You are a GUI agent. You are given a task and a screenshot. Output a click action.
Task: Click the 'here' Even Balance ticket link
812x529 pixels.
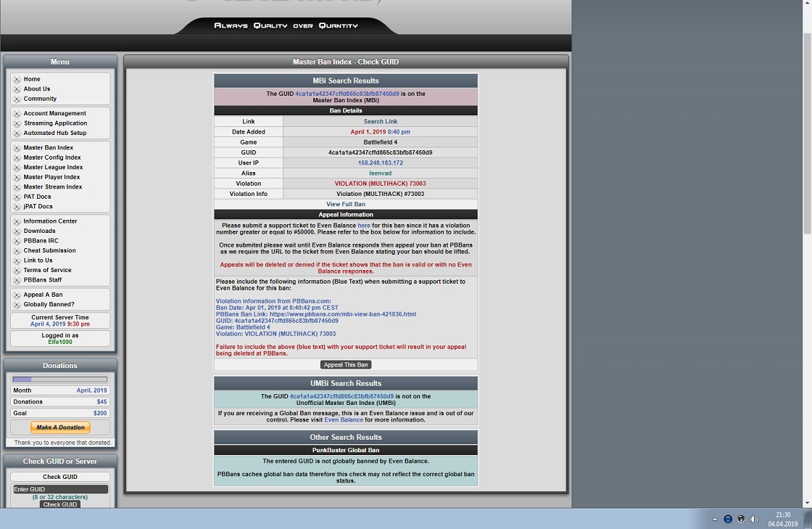pyautogui.click(x=364, y=226)
